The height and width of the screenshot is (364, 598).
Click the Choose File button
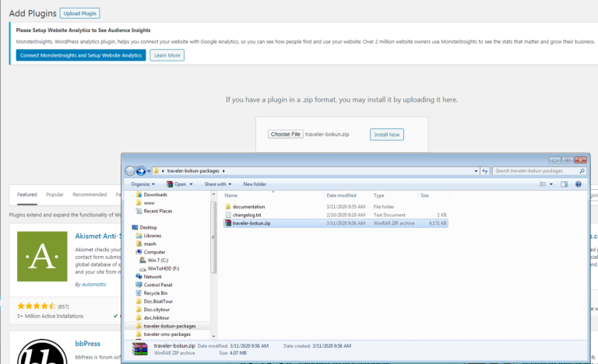point(285,135)
